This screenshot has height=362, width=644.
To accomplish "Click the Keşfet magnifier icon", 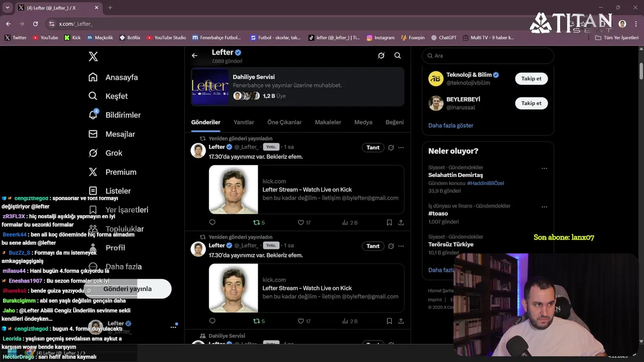I will tap(93, 96).
